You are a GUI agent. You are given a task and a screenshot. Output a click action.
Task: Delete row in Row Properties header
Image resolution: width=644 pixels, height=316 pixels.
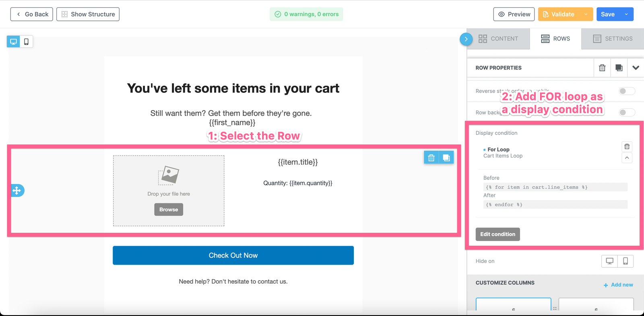pos(602,68)
